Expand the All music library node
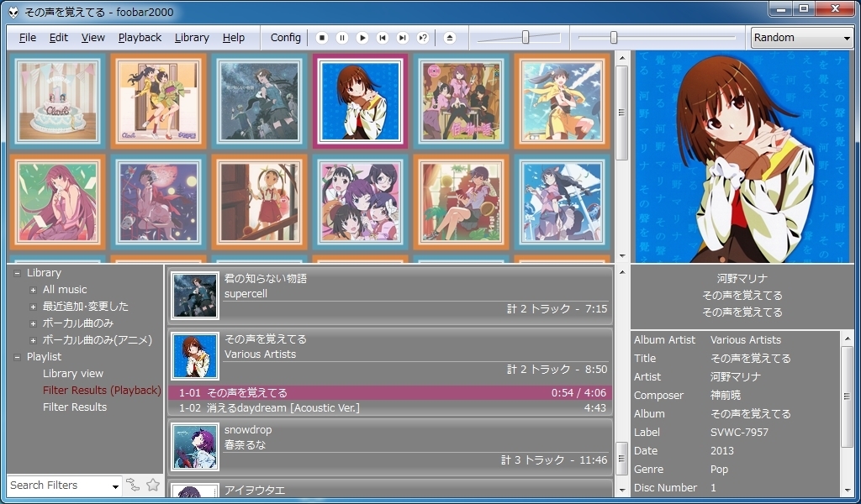This screenshot has height=504, width=861. point(34,289)
